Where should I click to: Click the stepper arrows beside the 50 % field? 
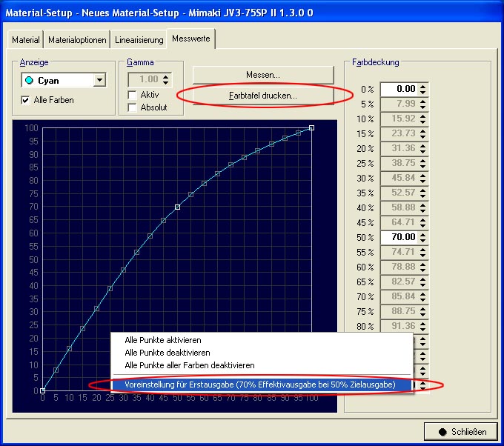[422, 237]
